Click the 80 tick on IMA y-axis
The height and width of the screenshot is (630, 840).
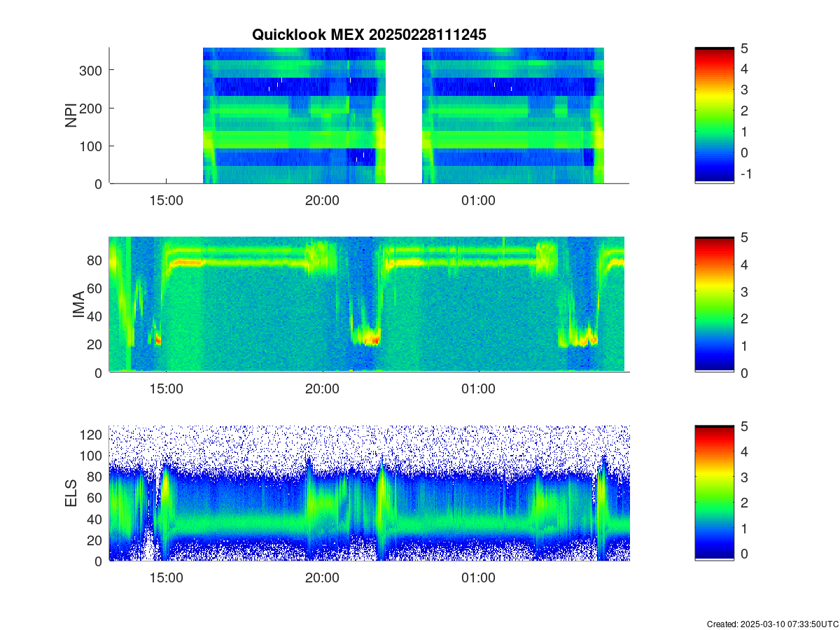tap(94, 260)
